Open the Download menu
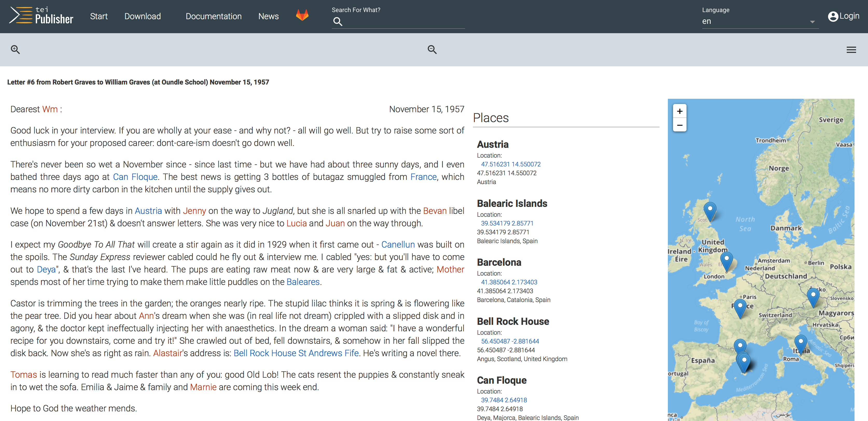Screen dimensions: 868x421 pos(143,16)
